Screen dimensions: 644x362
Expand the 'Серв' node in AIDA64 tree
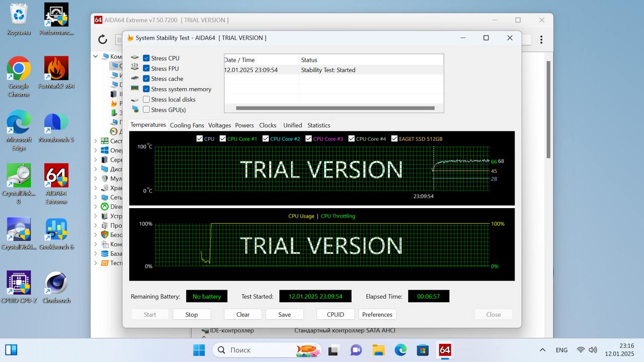96,160
